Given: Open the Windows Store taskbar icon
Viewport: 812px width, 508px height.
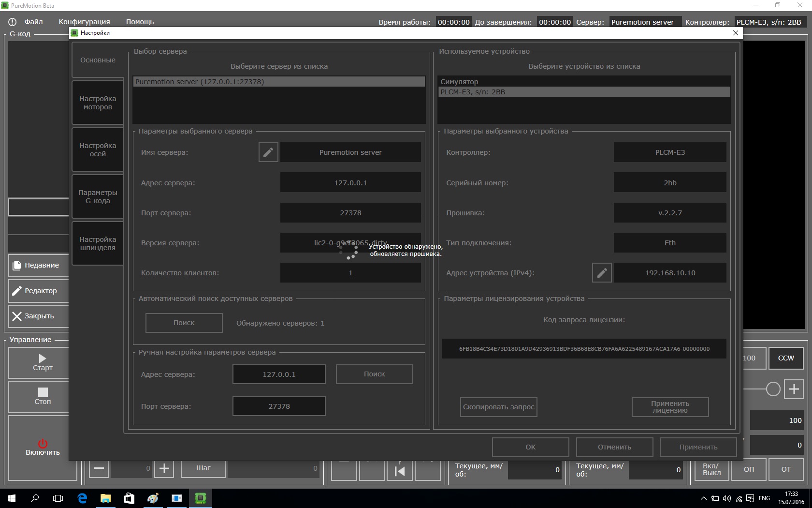Looking at the screenshot, I should [129, 498].
